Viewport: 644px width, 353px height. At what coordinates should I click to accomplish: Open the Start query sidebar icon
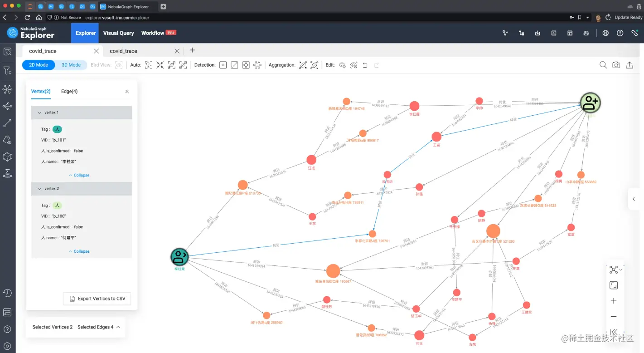tap(7, 52)
